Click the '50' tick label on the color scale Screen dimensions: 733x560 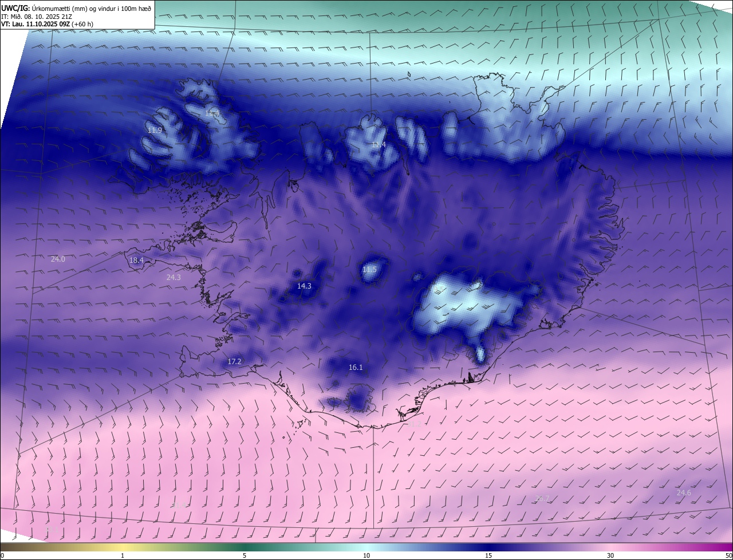[728, 555]
